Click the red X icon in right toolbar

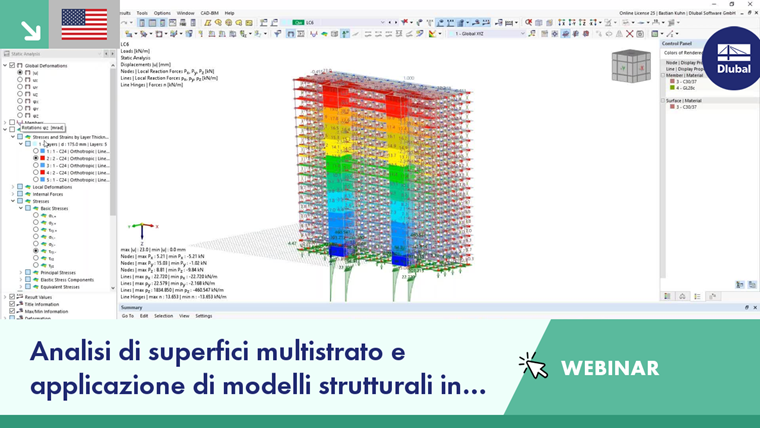click(x=629, y=34)
